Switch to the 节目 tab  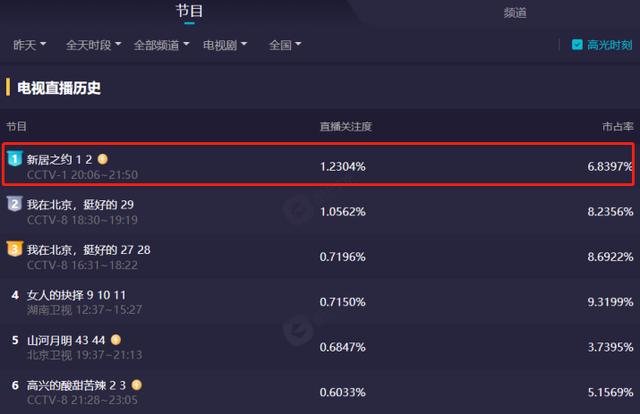coord(189,11)
